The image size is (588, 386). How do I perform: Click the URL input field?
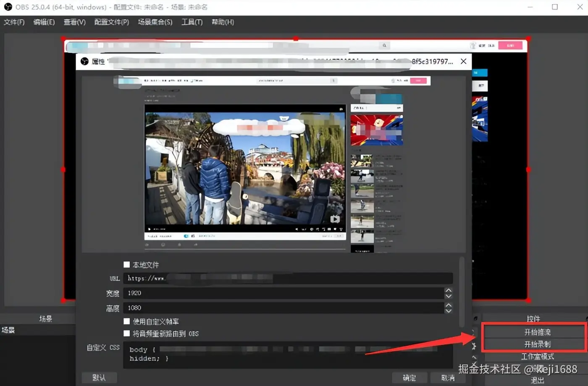(288, 278)
